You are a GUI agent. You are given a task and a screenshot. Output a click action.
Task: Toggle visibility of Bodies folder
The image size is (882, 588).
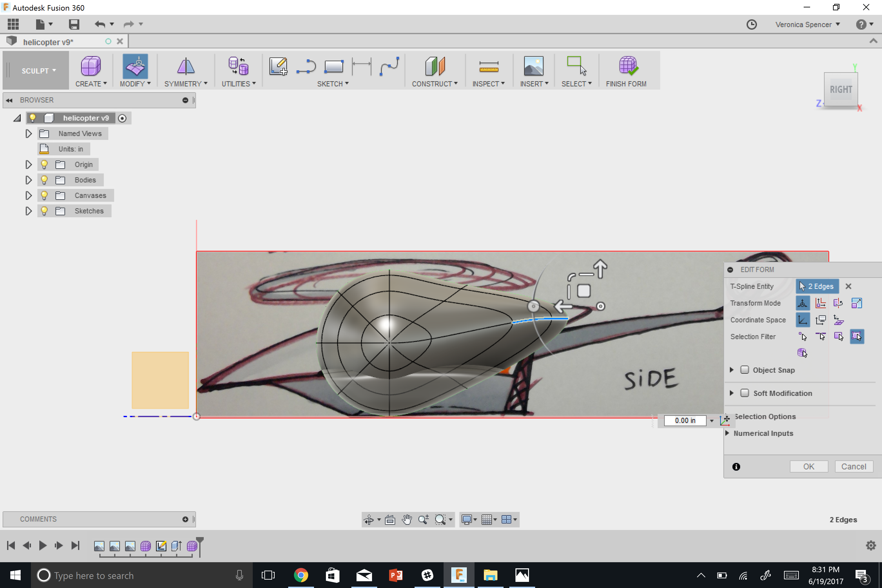45,180
